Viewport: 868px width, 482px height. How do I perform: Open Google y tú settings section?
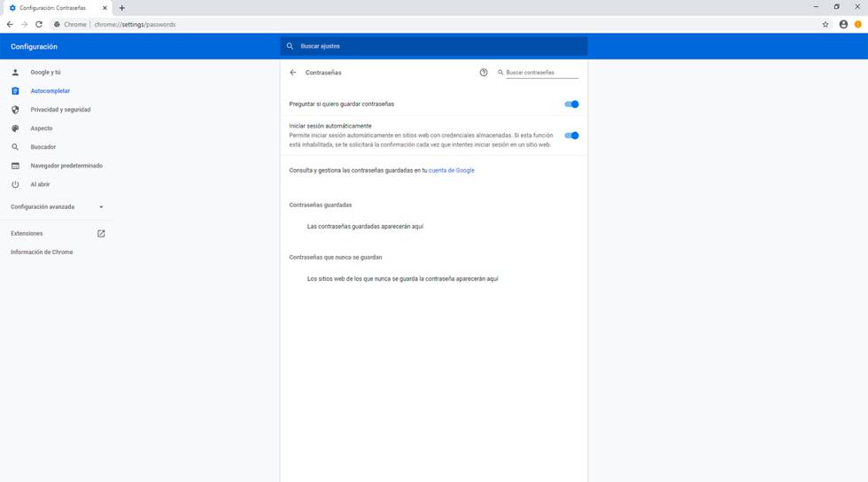[45, 72]
